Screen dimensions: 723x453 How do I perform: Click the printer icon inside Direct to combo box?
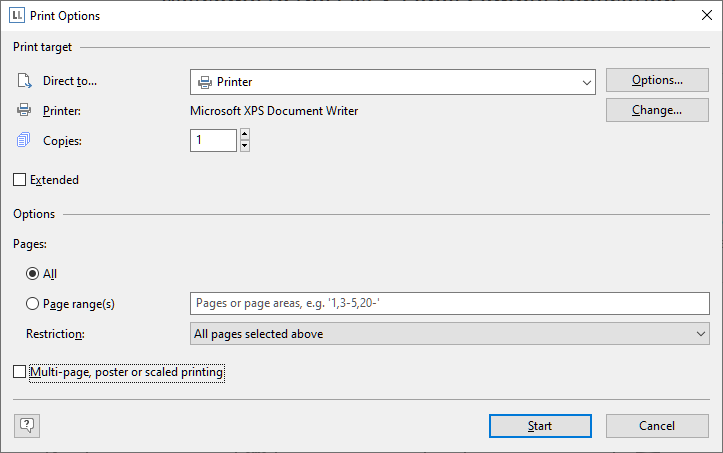(x=205, y=82)
